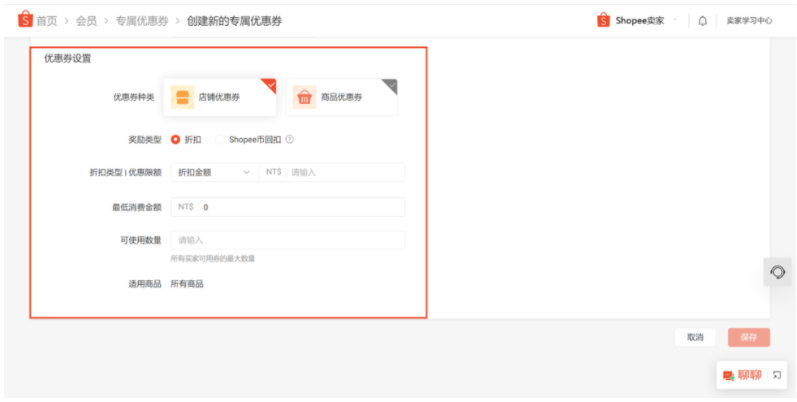Click the Shopee logo in breadcrumb
Viewport: 797px width, 402px height.
[x=25, y=20]
